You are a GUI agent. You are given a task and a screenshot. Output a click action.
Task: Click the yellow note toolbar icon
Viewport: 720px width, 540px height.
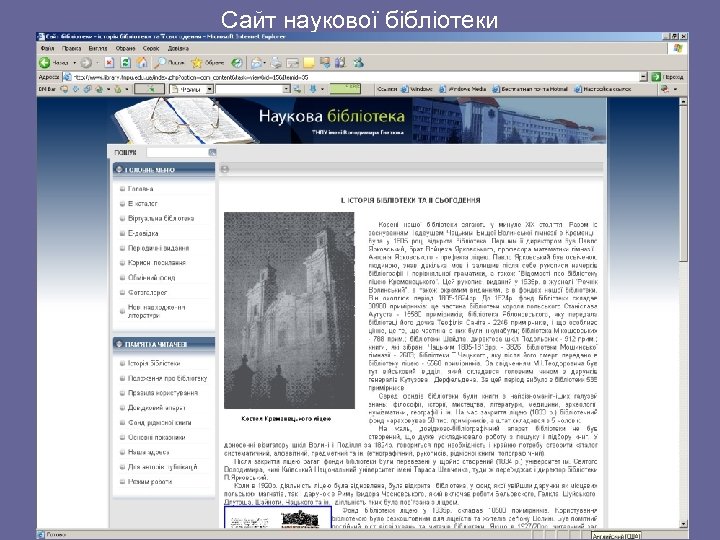pyautogui.click(x=309, y=62)
